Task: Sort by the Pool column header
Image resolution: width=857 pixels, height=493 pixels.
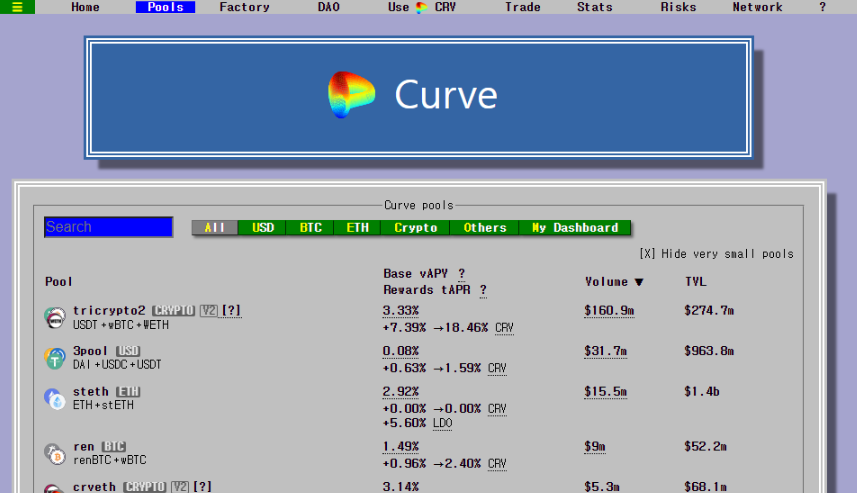Action: pyautogui.click(x=58, y=282)
